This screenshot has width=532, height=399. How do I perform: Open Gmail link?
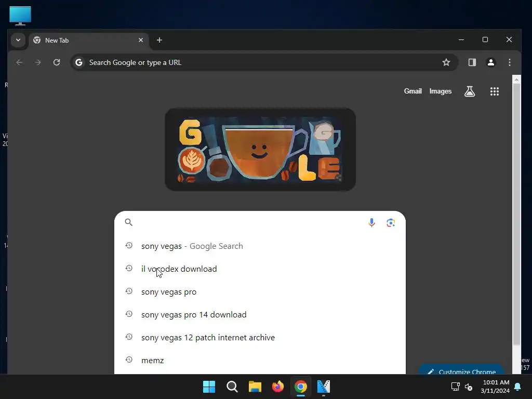pyautogui.click(x=413, y=91)
